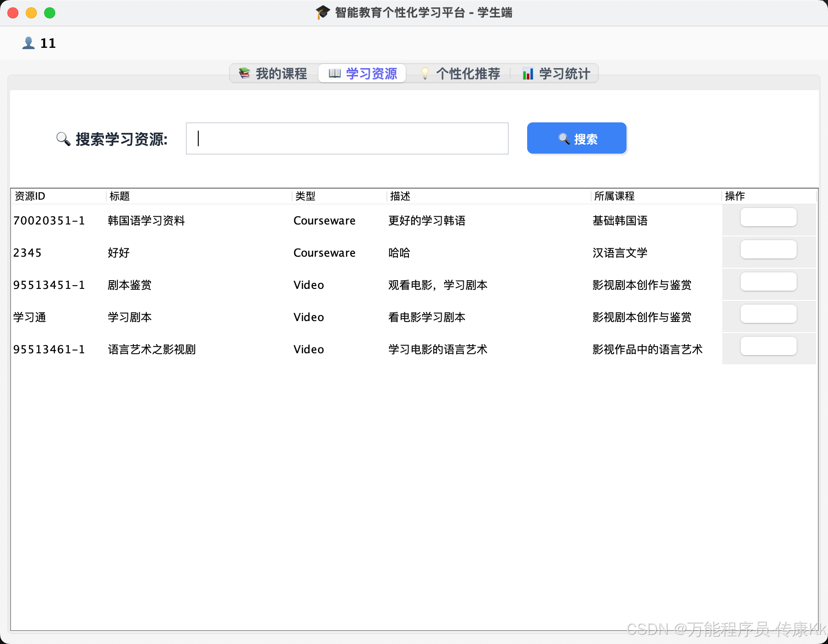Focus the search resources input field

pos(347,138)
